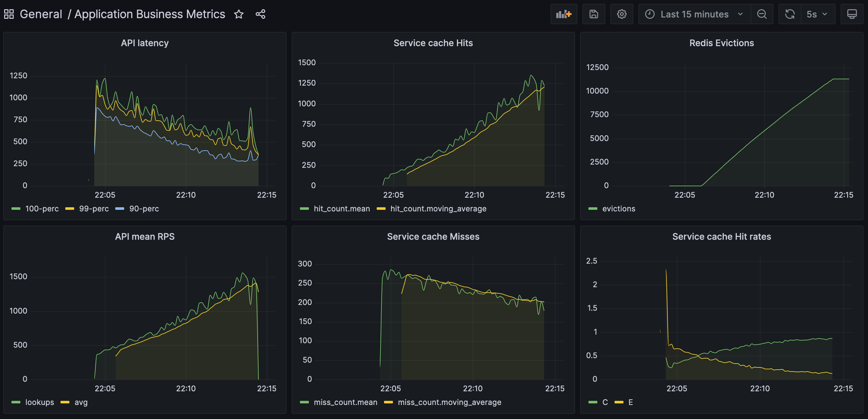Open dashboard settings gear
The image size is (868, 419).
pos(621,14)
